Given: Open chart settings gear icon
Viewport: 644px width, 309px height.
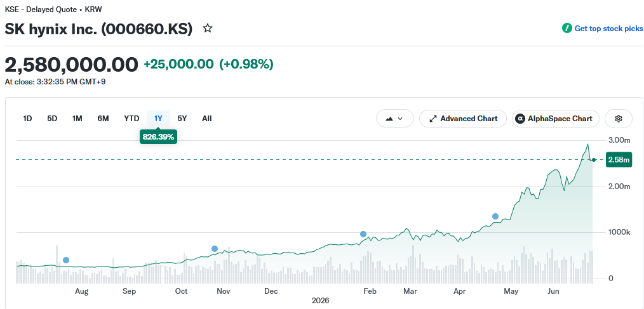Looking at the screenshot, I should [x=619, y=119].
